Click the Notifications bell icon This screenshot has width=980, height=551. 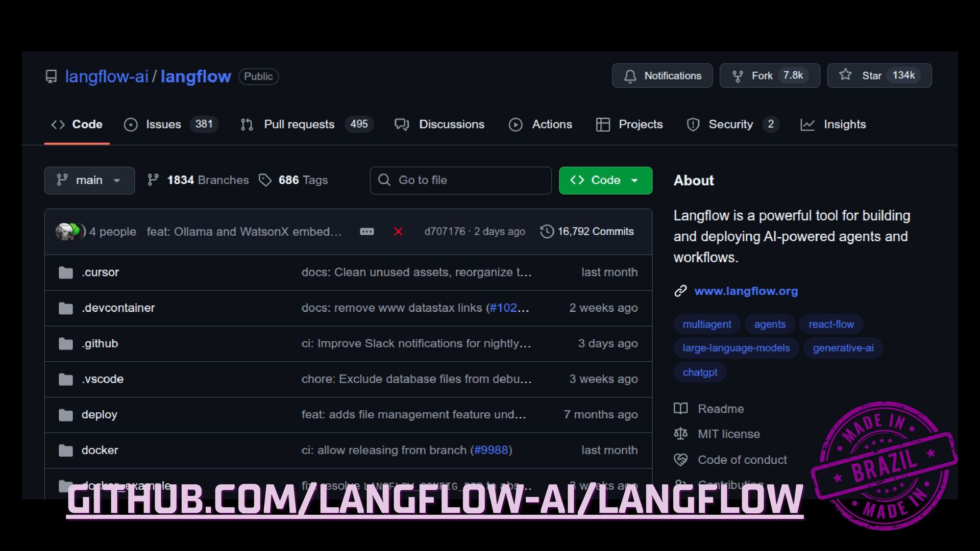pos(630,76)
